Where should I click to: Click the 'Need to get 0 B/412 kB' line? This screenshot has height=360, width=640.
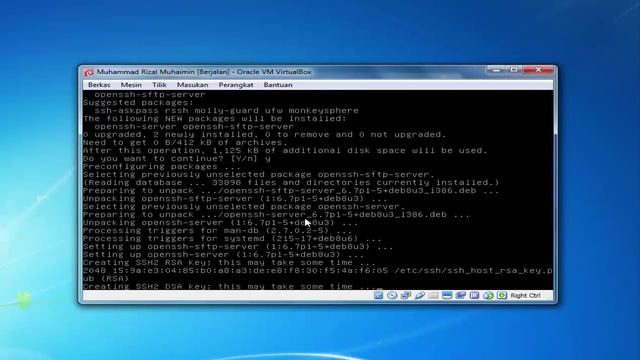click(185, 142)
